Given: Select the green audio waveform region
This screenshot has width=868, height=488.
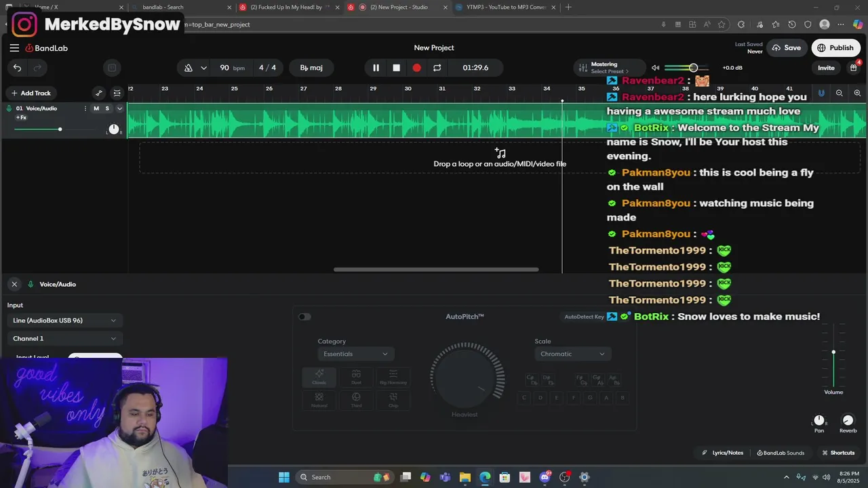Looking at the screenshot, I should point(496,121).
